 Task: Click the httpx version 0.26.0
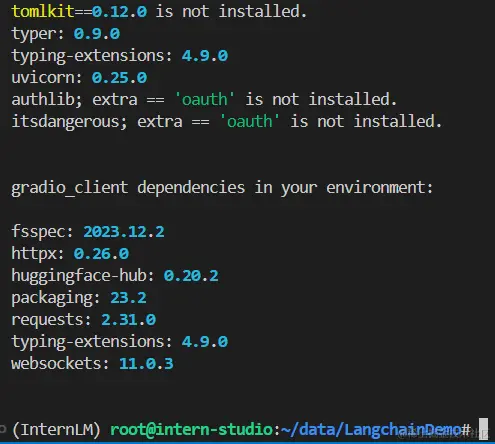pyautogui.click(x=101, y=254)
